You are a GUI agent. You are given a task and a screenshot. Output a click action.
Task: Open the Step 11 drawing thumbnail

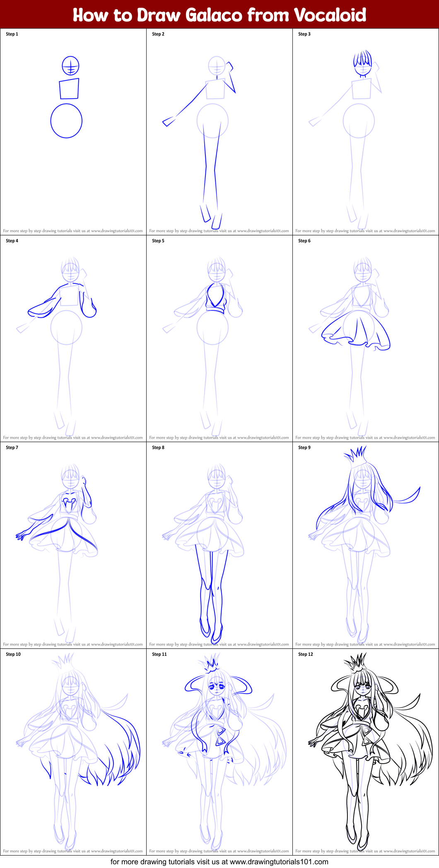[x=219, y=752]
